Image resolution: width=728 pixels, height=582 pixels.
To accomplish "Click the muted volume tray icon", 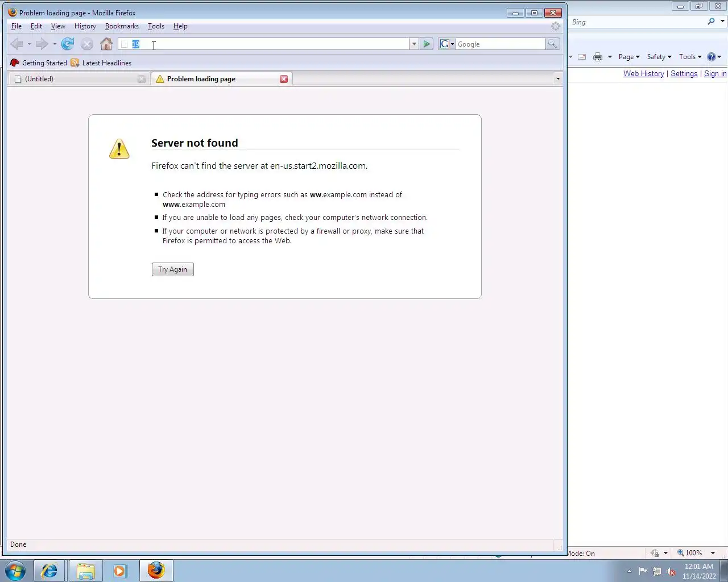I will click(x=671, y=571).
